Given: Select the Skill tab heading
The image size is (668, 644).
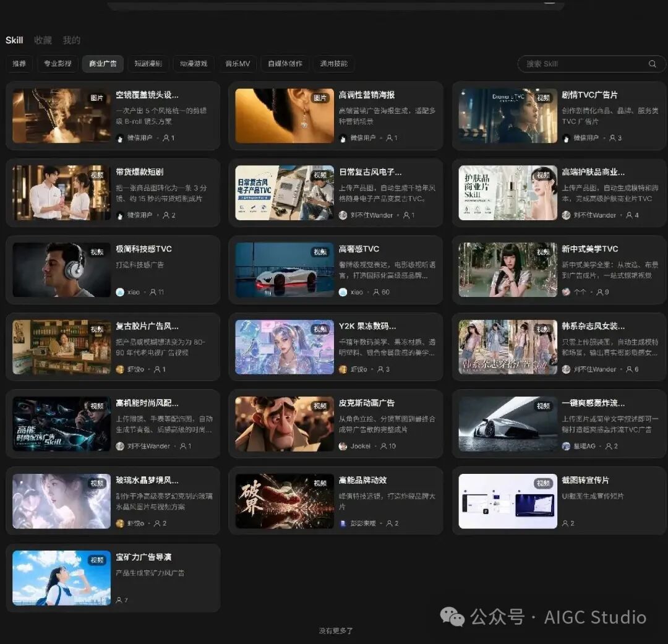Looking at the screenshot, I should (x=14, y=40).
